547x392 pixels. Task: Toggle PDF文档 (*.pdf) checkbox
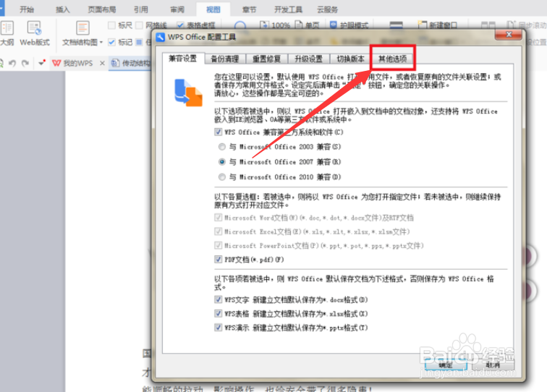click(219, 259)
